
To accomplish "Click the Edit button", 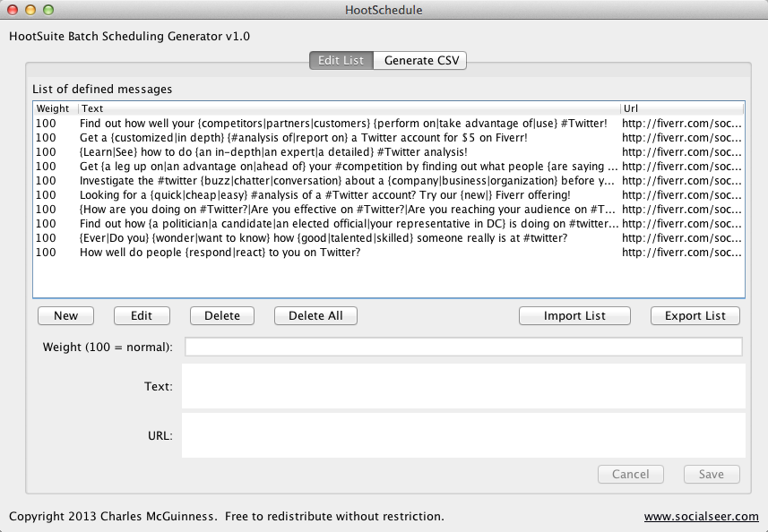I will (x=142, y=315).
